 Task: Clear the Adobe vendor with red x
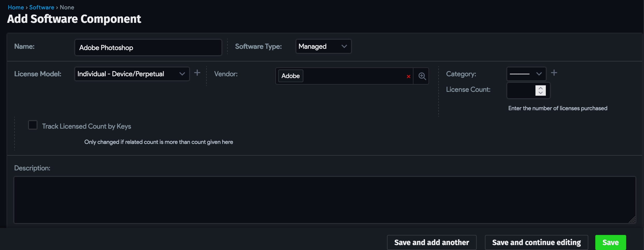(409, 77)
